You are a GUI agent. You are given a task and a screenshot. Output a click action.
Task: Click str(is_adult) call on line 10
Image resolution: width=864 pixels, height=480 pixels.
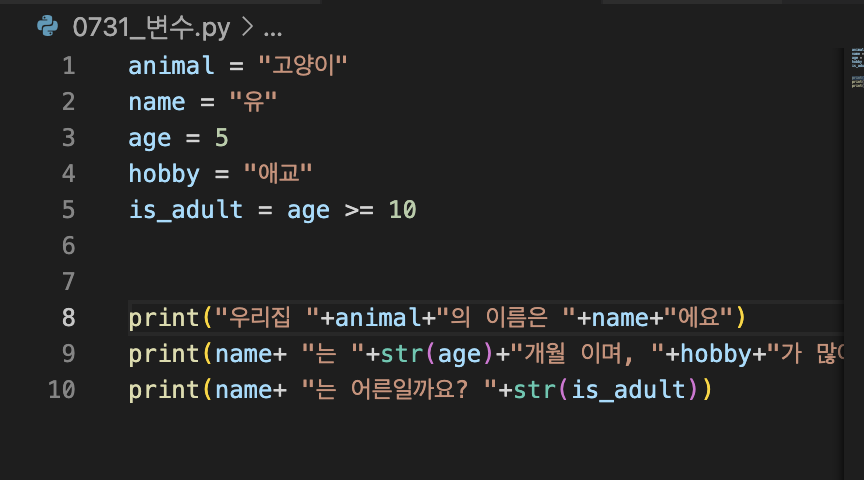pyautogui.click(x=606, y=390)
